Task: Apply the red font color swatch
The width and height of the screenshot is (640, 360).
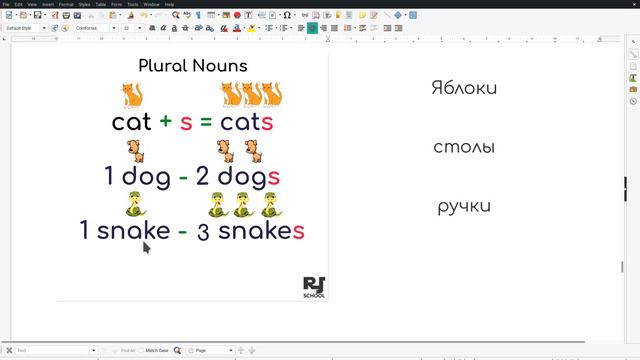Action: [237, 28]
